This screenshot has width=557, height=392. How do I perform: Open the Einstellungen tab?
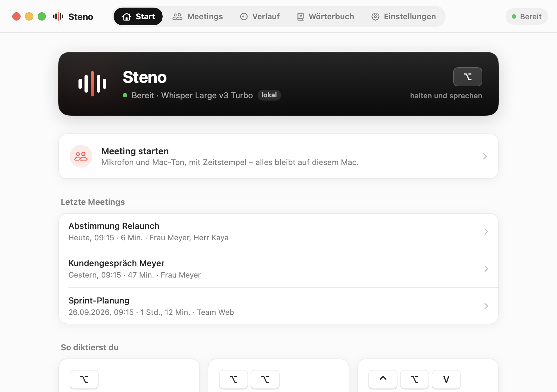coord(404,16)
